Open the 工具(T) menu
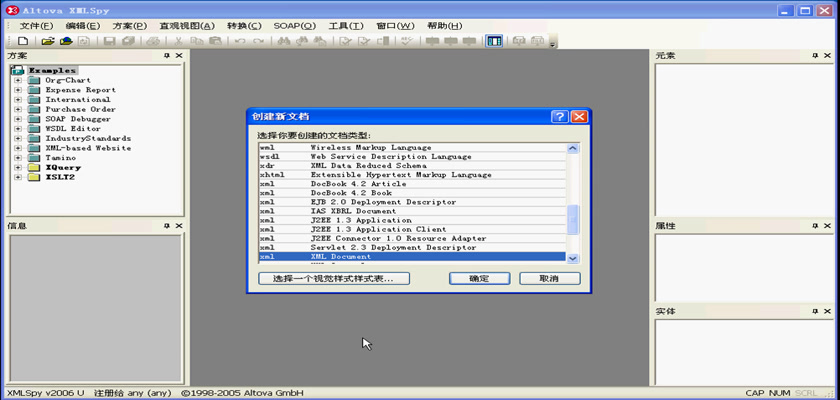 click(x=346, y=26)
